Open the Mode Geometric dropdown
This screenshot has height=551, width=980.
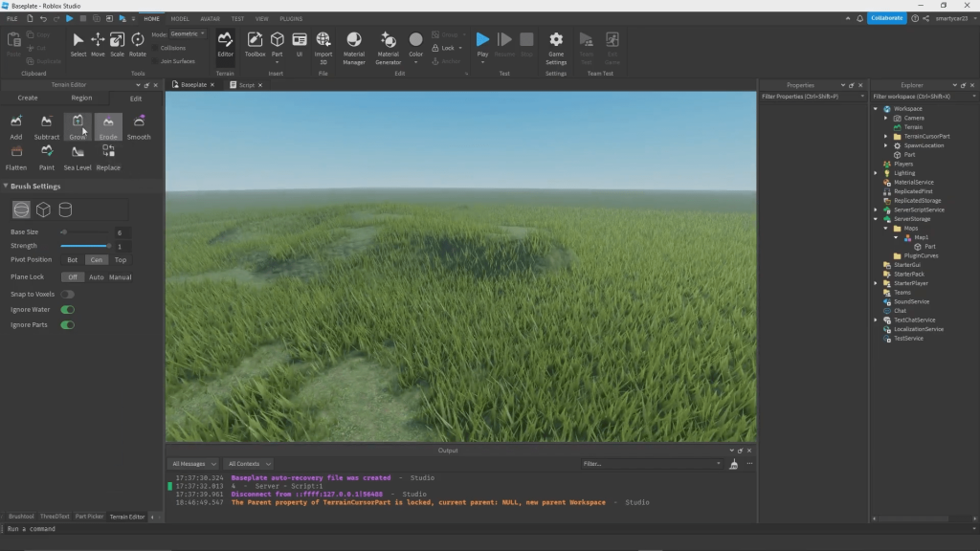(x=187, y=33)
